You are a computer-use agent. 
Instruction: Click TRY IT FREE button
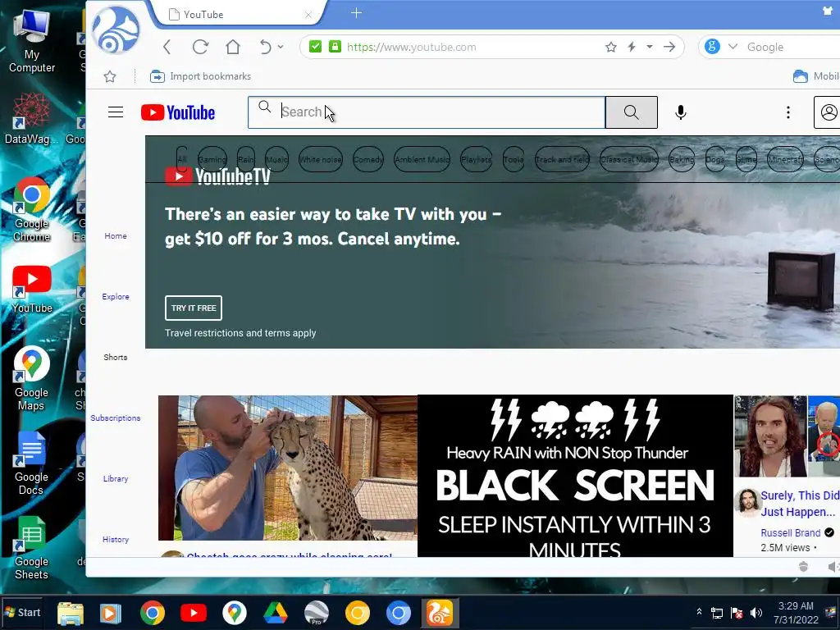(194, 308)
